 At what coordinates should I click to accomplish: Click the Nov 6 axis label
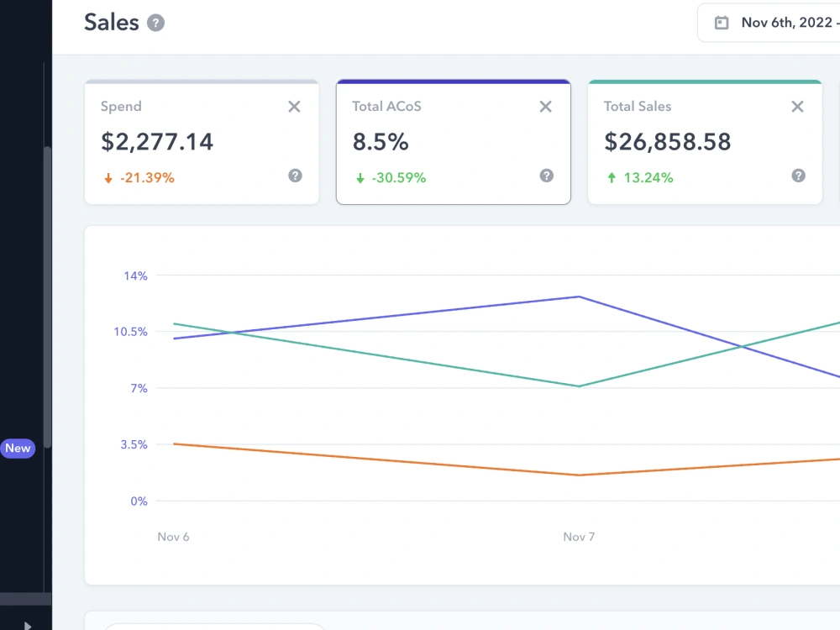pyautogui.click(x=173, y=537)
